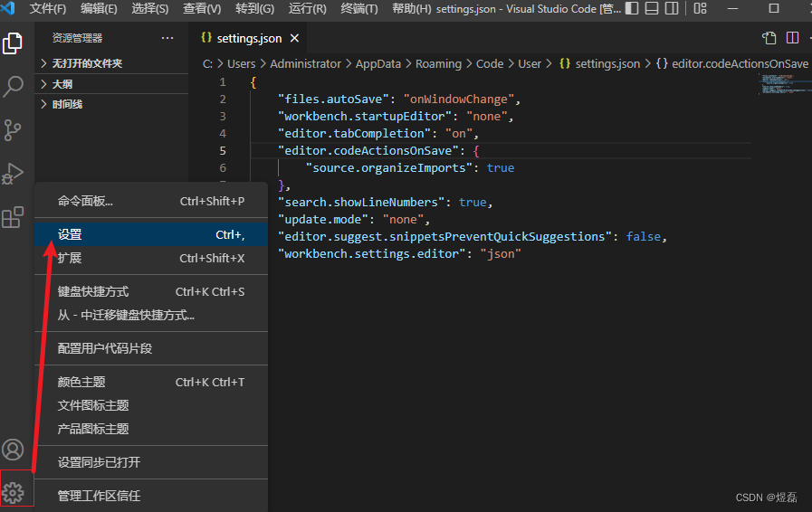This screenshot has width=812, height=512.
Task: Open the Search view icon
Action: coord(13,87)
